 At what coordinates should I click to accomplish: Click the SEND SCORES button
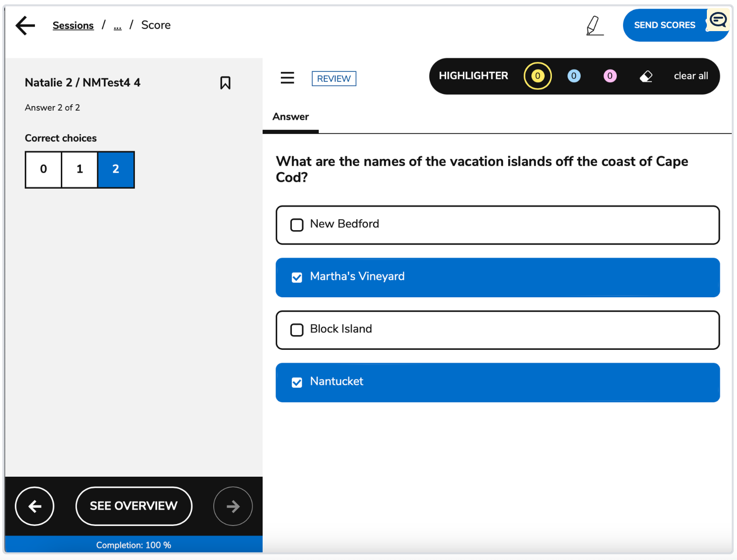pos(664,25)
